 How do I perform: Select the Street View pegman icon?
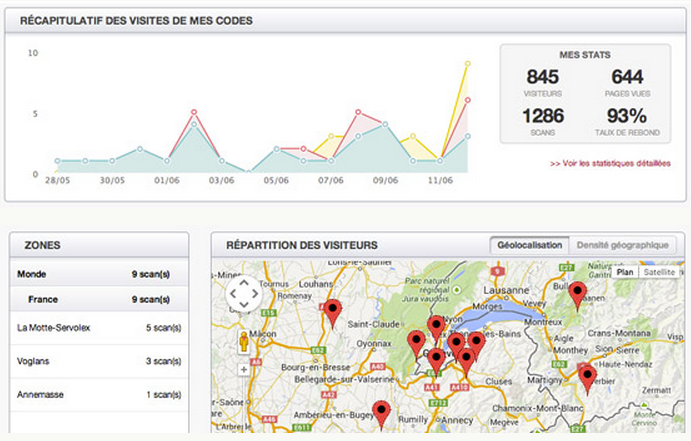[x=243, y=343]
